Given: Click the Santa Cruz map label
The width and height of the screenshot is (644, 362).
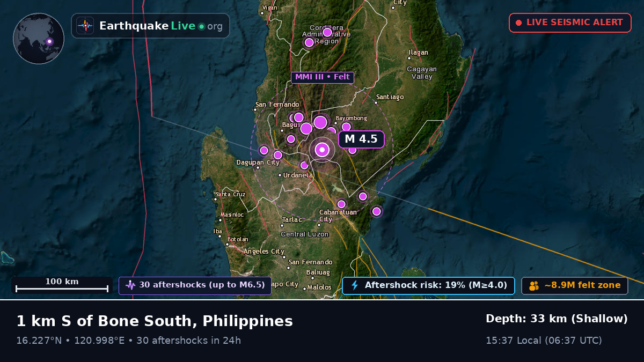Looking at the screenshot, I should (231, 194).
